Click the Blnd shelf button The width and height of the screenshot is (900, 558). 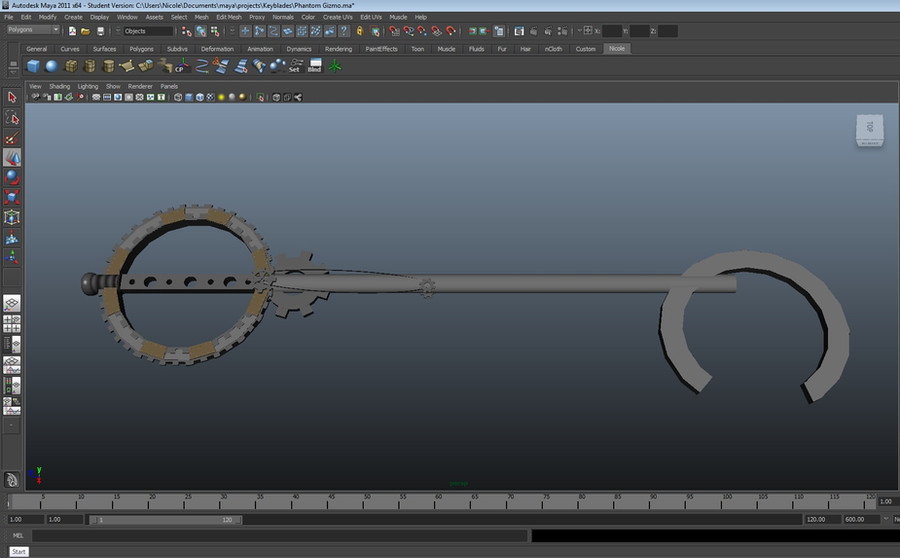pyautogui.click(x=315, y=66)
